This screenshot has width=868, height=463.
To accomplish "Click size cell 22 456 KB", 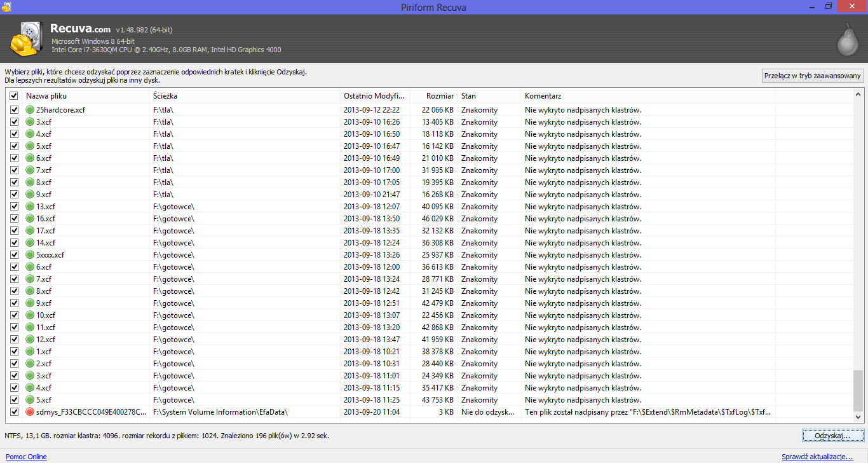I will (x=438, y=315).
